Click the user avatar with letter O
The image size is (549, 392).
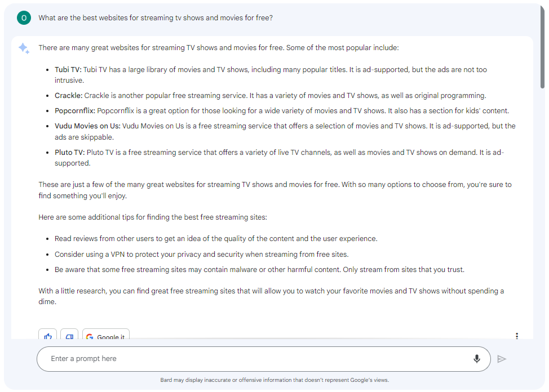[x=24, y=18]
